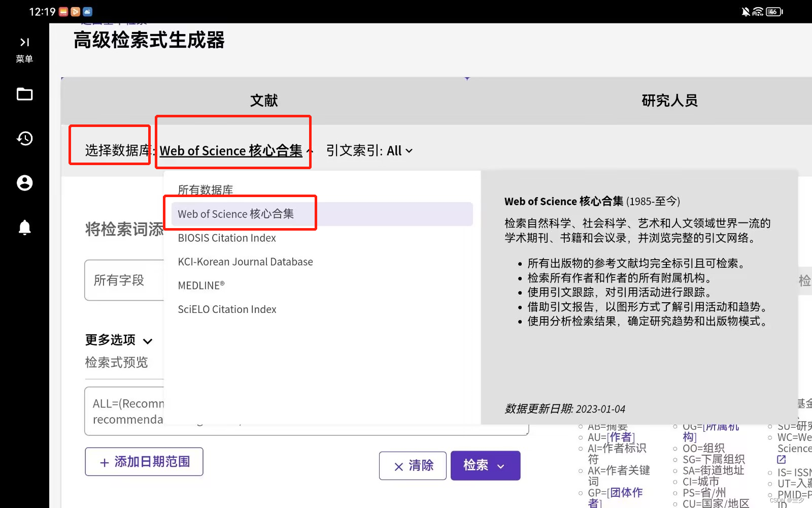Click the battery indicator in status bar
Viewport: 812px width, 508px height.
tap(774, 12)
